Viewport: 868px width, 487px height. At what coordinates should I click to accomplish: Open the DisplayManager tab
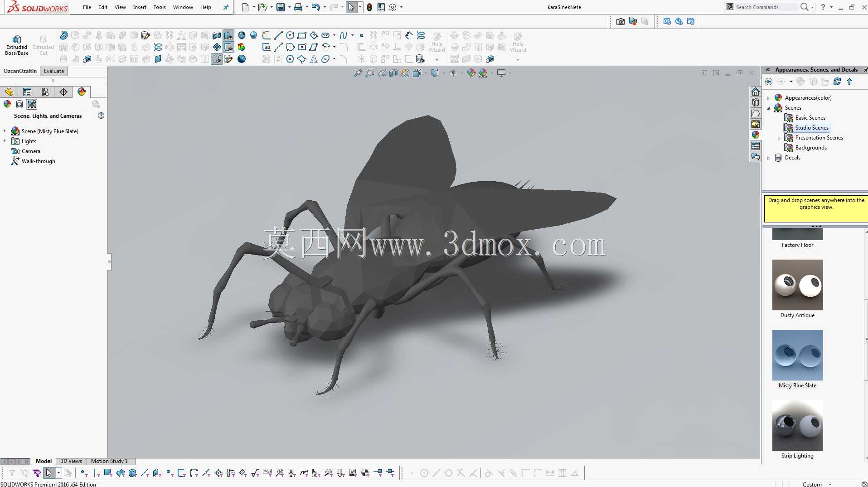pos(82,92)
